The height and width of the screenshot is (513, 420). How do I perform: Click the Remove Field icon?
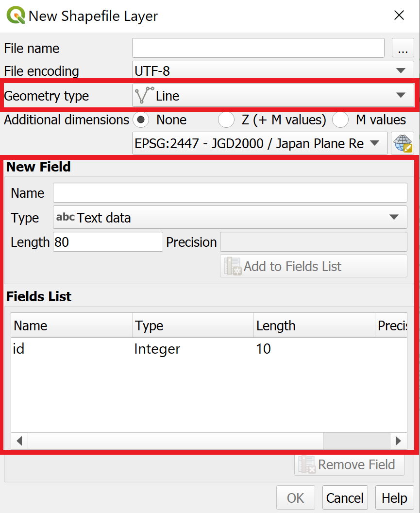307,464
